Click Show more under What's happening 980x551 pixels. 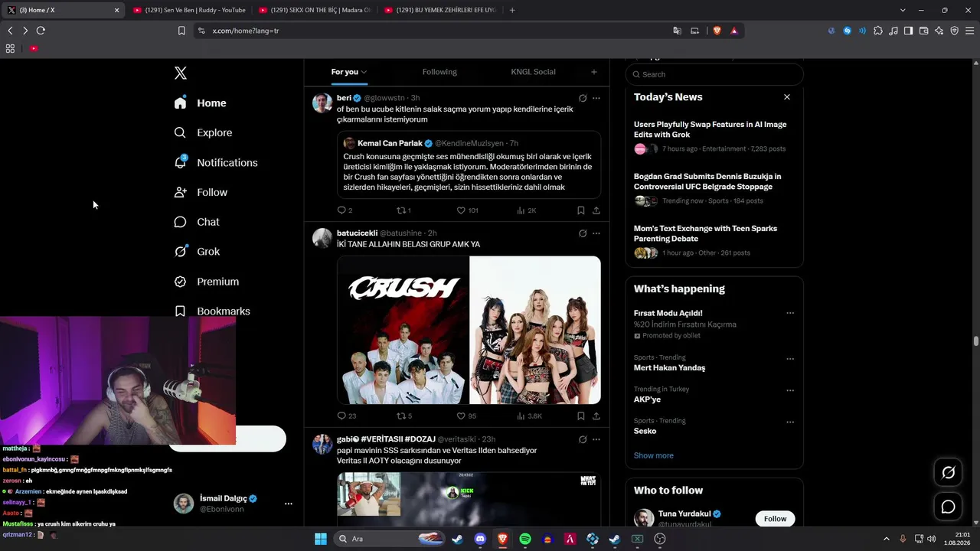click(x=654, y=455)
